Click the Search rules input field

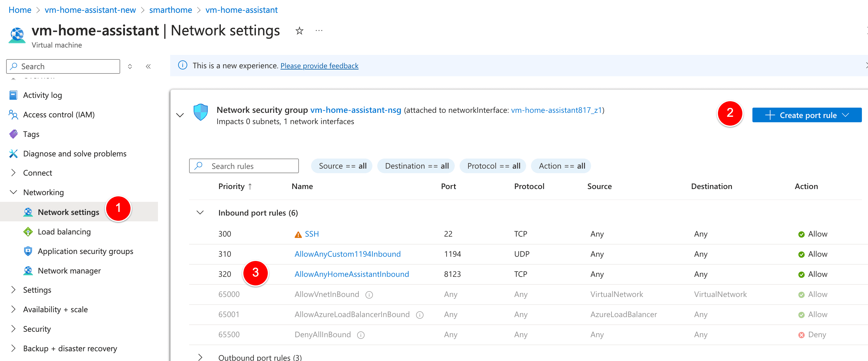click(x=249, y=166)
